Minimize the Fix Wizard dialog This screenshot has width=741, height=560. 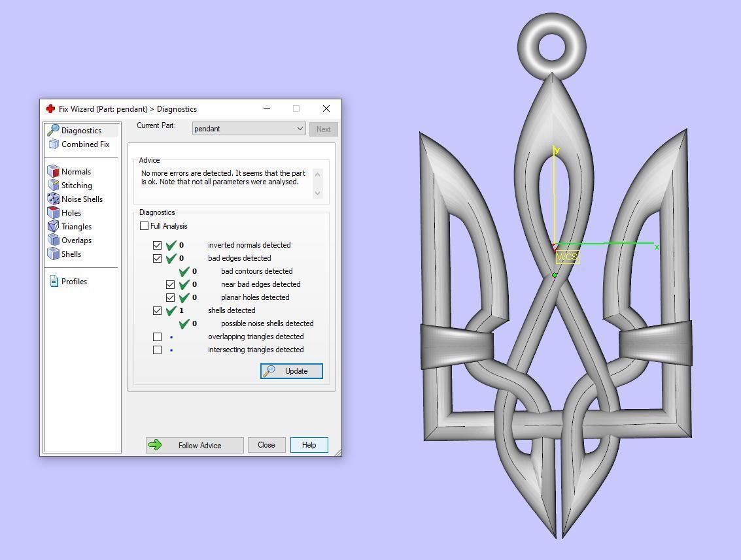click(x=267, y=108)
